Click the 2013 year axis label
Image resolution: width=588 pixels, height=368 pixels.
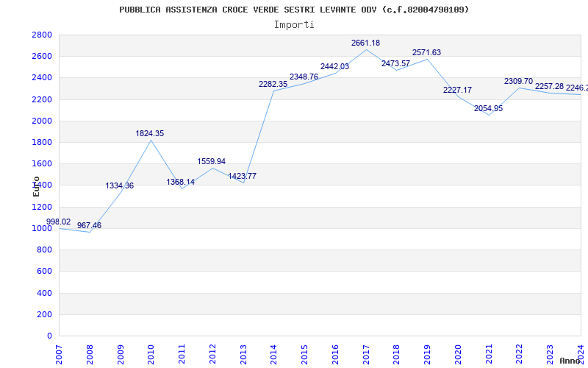(243, 355)
